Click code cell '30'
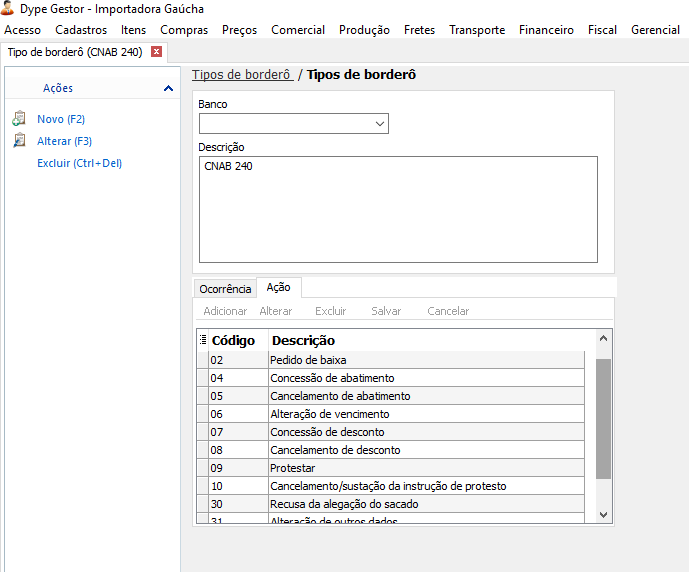Viewport: 689px width, 572px height. (238, 504)
